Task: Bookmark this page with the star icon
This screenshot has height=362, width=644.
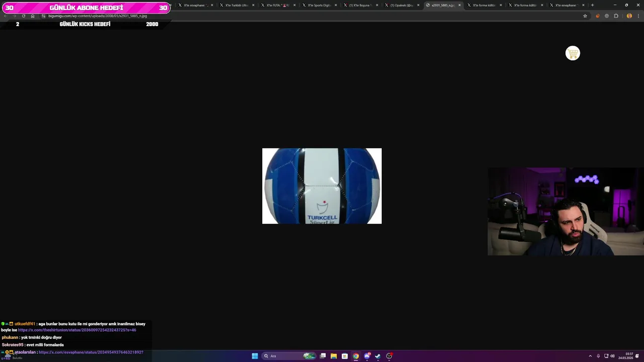Action: click(x=585, y=16)
